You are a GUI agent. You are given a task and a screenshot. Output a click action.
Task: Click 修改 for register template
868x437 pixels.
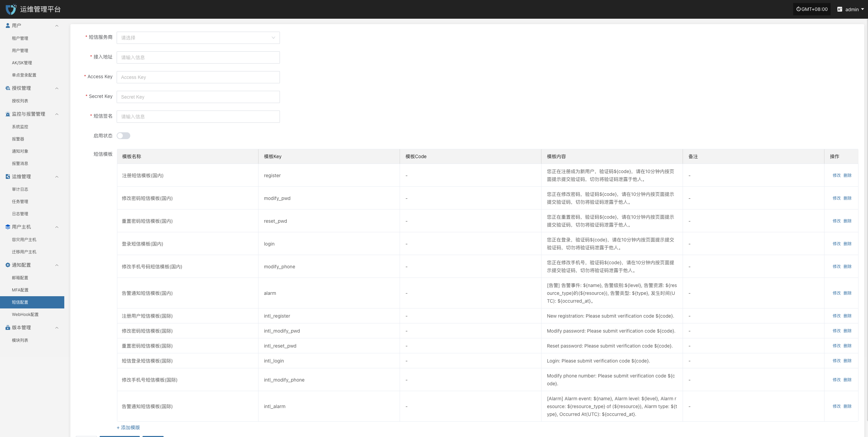click(836, 175)
